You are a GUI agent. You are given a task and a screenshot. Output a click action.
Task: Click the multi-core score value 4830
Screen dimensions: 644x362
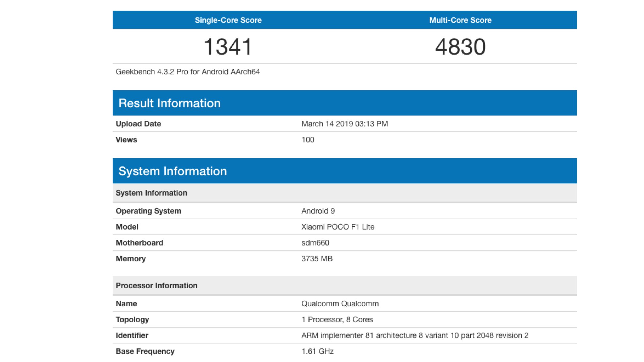460,47
